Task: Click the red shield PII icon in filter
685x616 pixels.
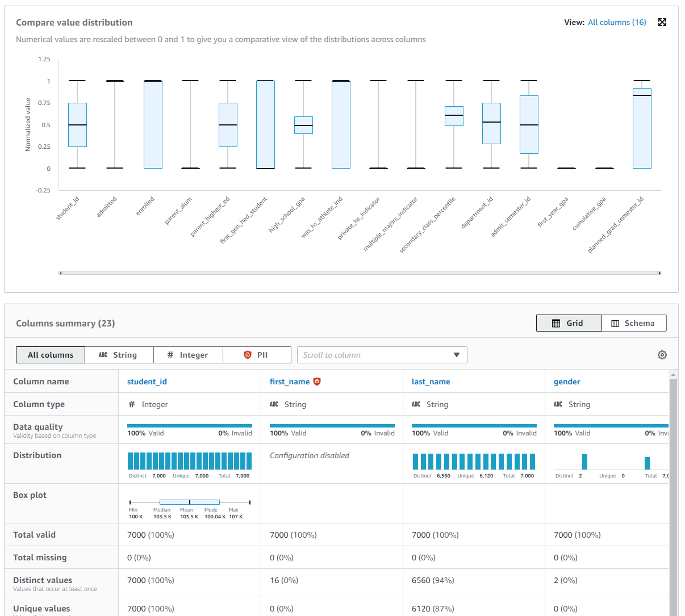Action: pos(247,355)
